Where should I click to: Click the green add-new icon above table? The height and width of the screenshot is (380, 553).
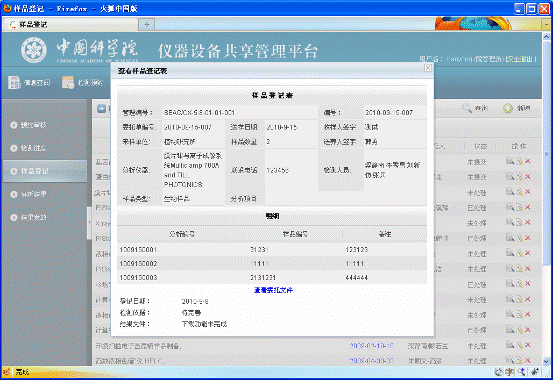(x=508, y=108)
